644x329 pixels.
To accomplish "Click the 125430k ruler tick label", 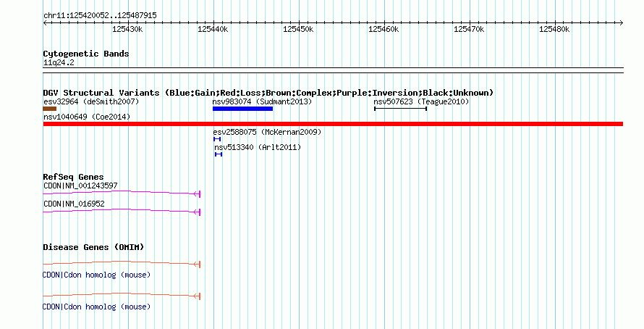I will (128, 29).
